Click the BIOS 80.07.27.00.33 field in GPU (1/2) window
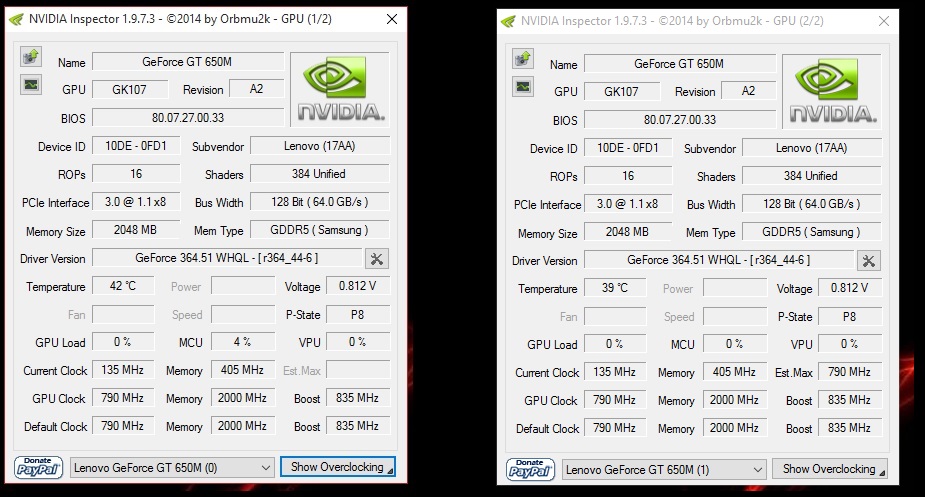Screen dimensions: 925x497 click(x=188, y=117)
